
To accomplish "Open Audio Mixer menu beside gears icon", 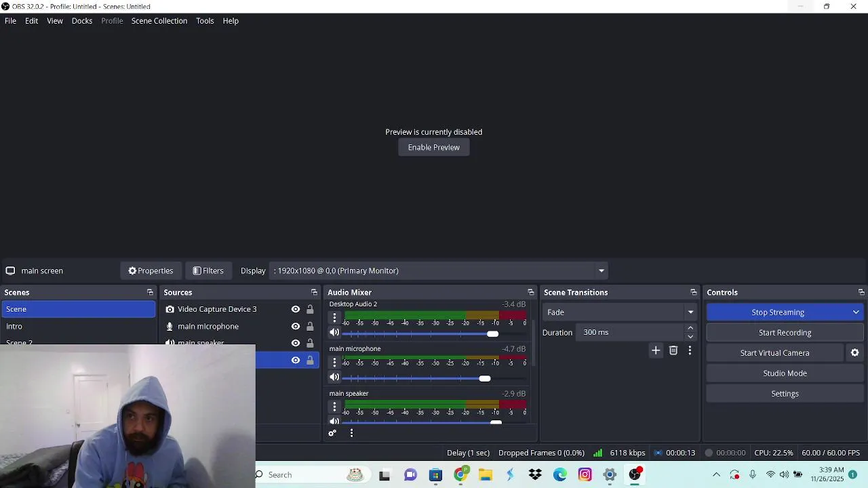I will tap(351, 433).
